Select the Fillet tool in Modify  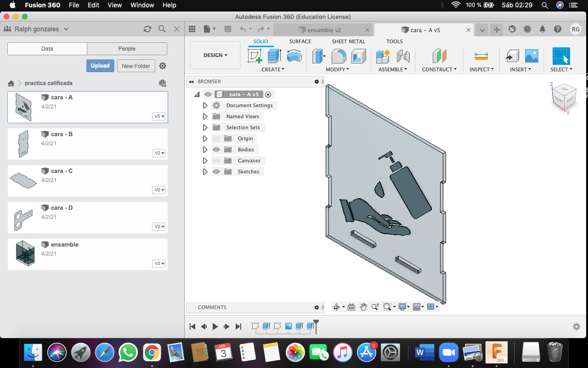coord(339,56)
